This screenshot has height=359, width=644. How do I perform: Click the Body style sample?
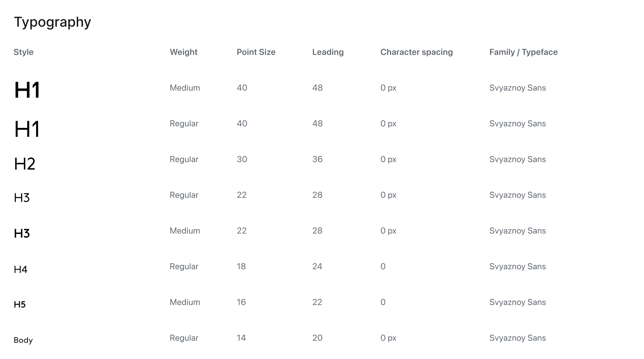tap(23, 340)
